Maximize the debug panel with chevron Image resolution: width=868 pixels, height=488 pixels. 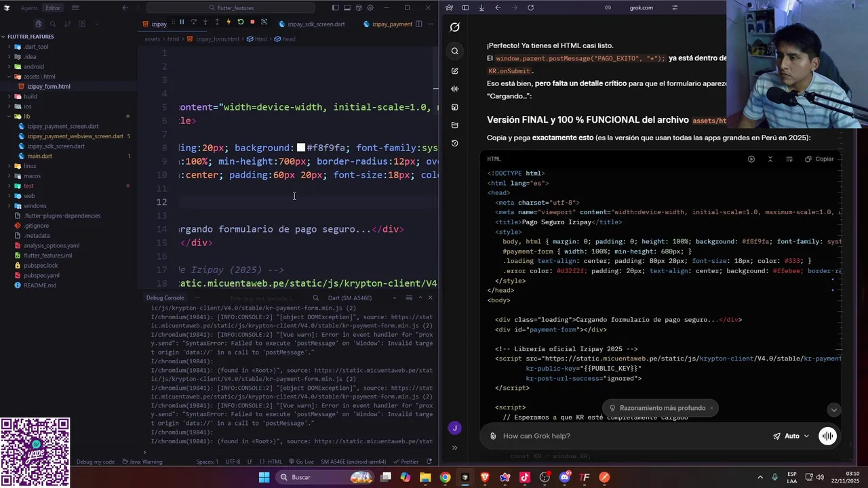pyautogui.click(x=420, y=298)
